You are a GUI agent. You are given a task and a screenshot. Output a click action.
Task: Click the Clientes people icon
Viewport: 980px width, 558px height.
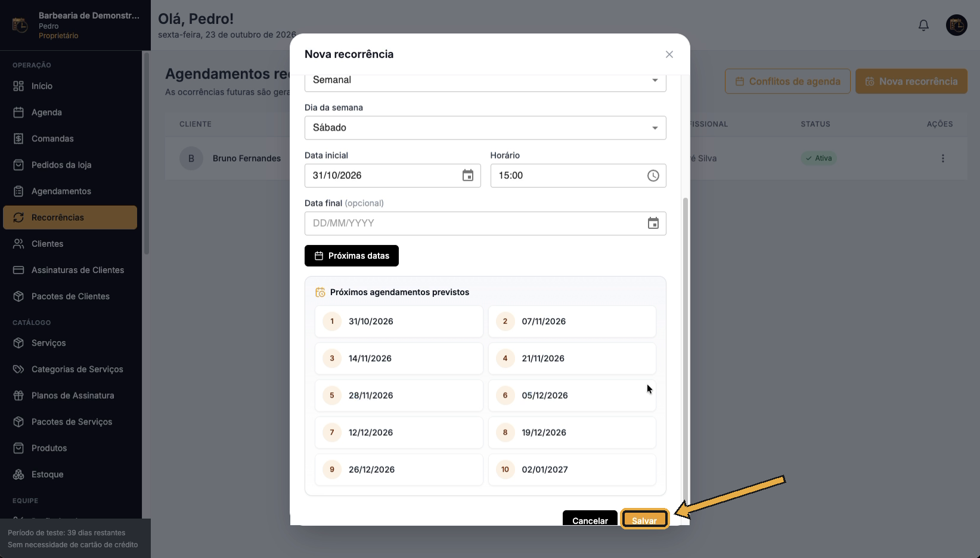coord(18,244)
